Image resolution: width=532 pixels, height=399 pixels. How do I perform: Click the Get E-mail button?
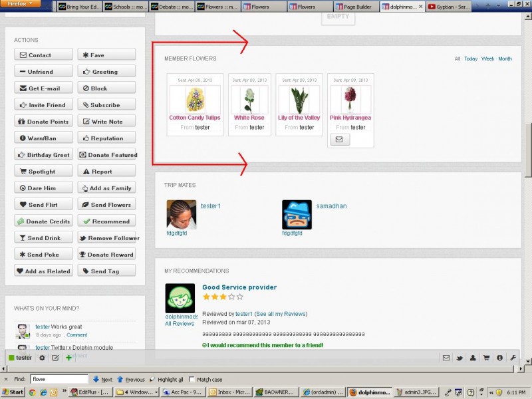pos(43,88)
